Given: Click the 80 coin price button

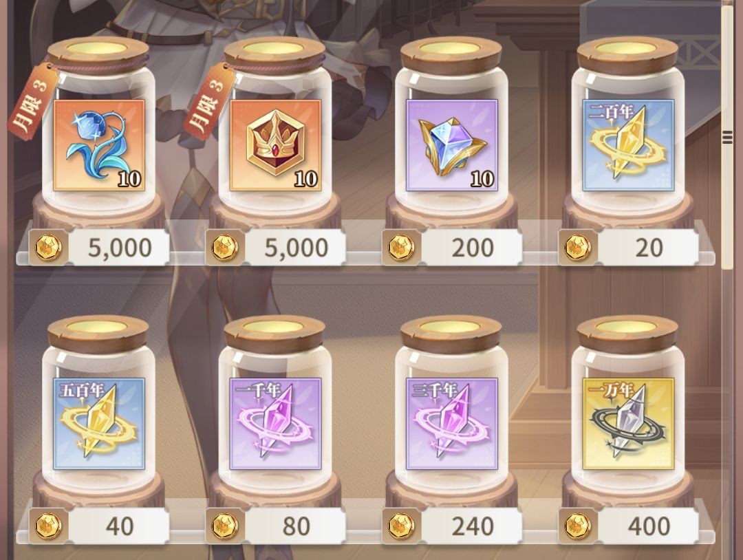Looking at the screenshot, I should tap(296, 526).
